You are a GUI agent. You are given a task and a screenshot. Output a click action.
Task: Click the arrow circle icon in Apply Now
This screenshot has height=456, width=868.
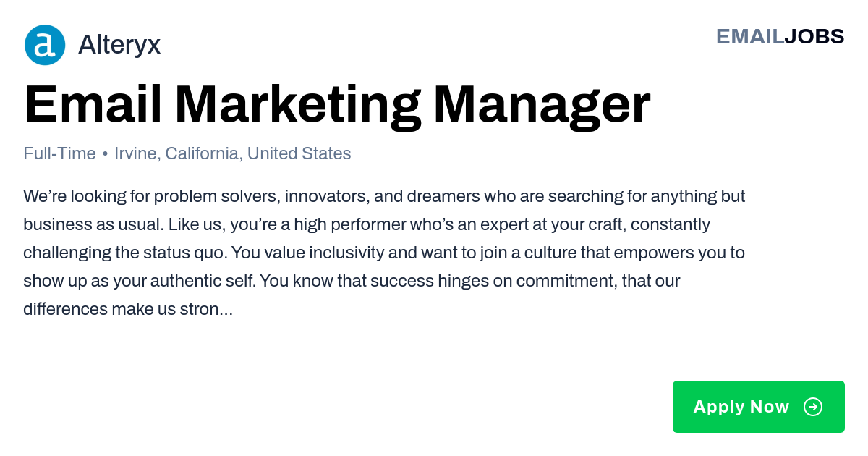[813, 407]
